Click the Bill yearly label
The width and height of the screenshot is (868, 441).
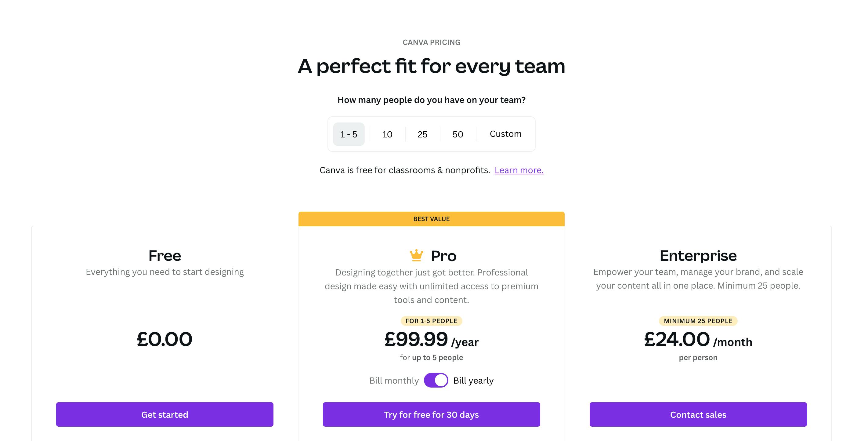(x=473, y=381)
